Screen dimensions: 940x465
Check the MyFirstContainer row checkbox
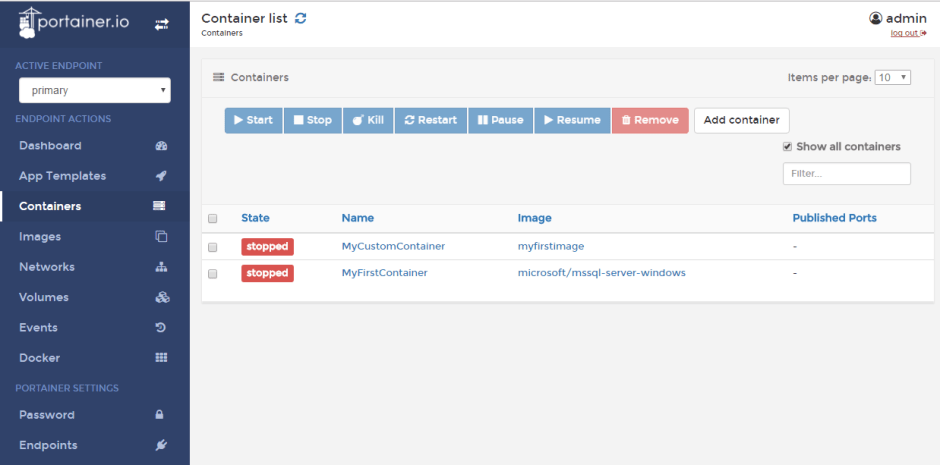click(x=212, y=273)
